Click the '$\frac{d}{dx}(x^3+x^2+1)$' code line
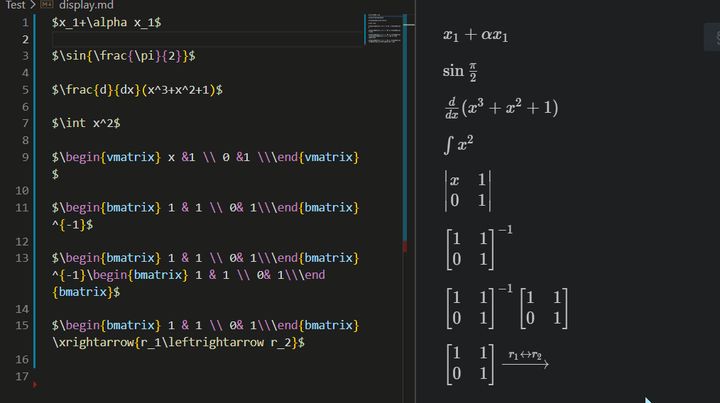720x403 pixels. coord(137,90)
